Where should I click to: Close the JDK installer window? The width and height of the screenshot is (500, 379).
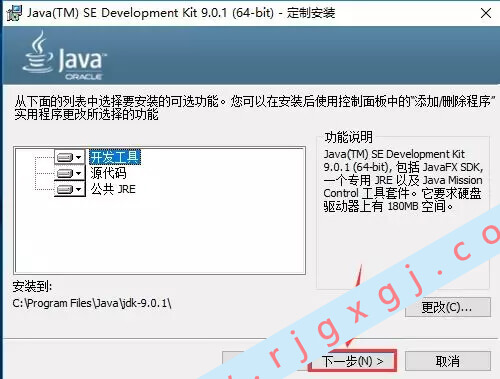tap(486, 13)
